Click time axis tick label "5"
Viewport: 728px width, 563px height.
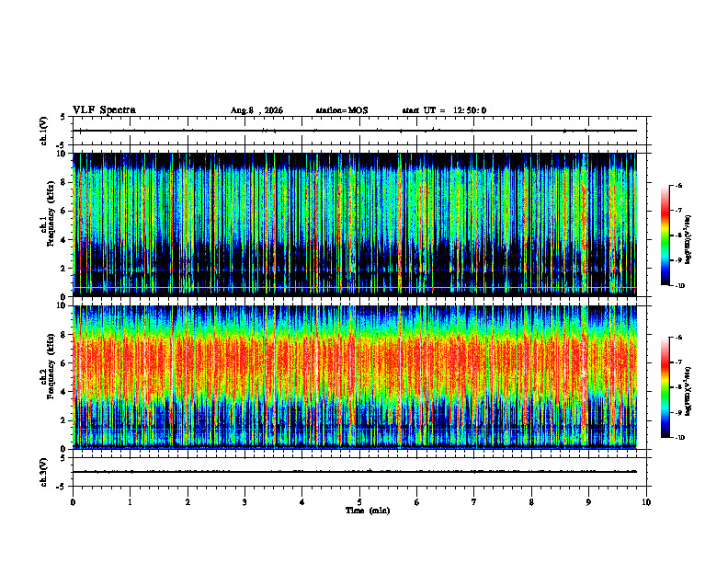pyautogui.click(x=359, y=502)
